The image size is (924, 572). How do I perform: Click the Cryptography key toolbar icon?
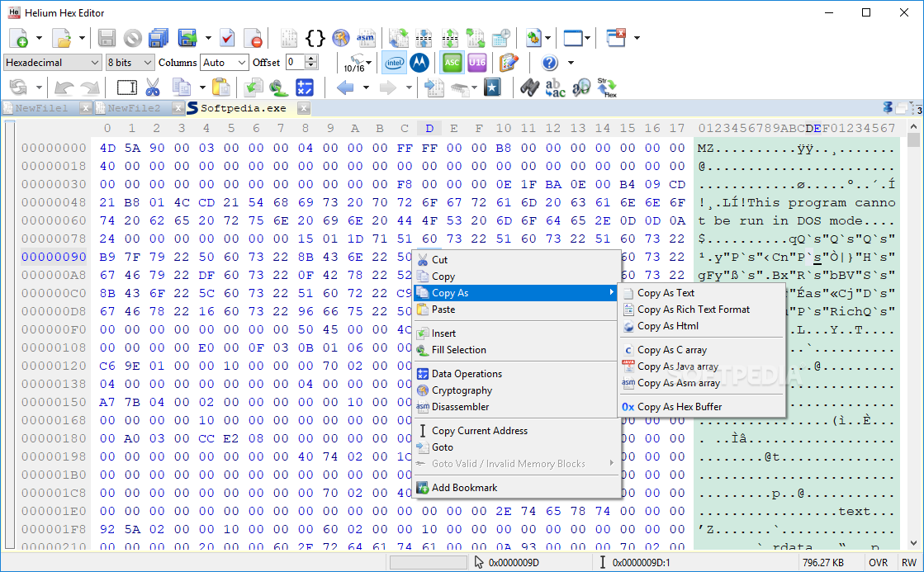[x=340, y=38]
